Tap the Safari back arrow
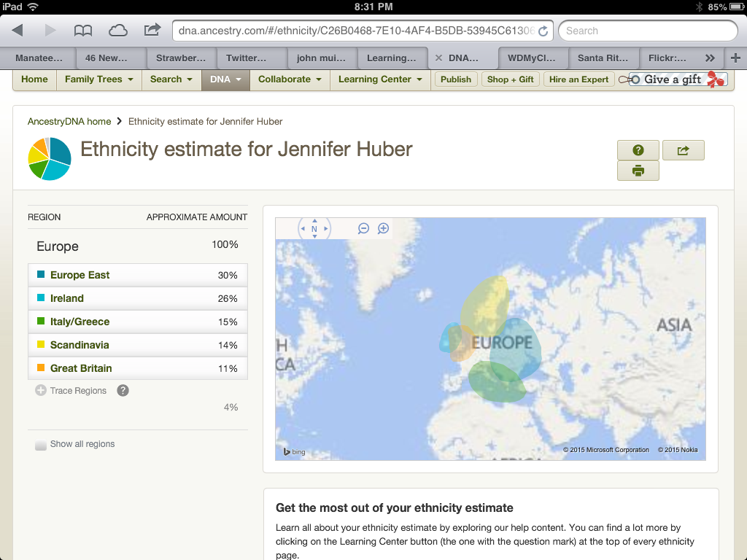The image size is (747, 560). click(x=18, y=31)
